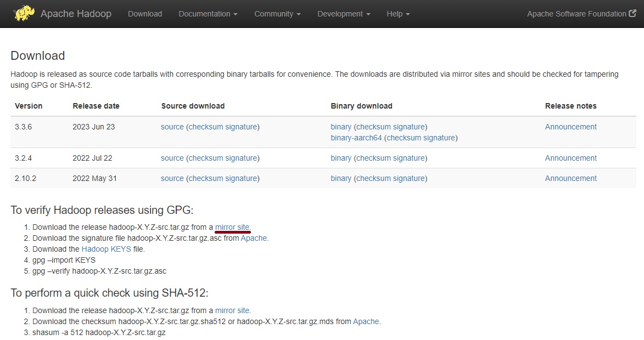Viewport: 644px width, 340px height.
Task: Open the Apache Hadoop home link
Action: coord(76,14)
